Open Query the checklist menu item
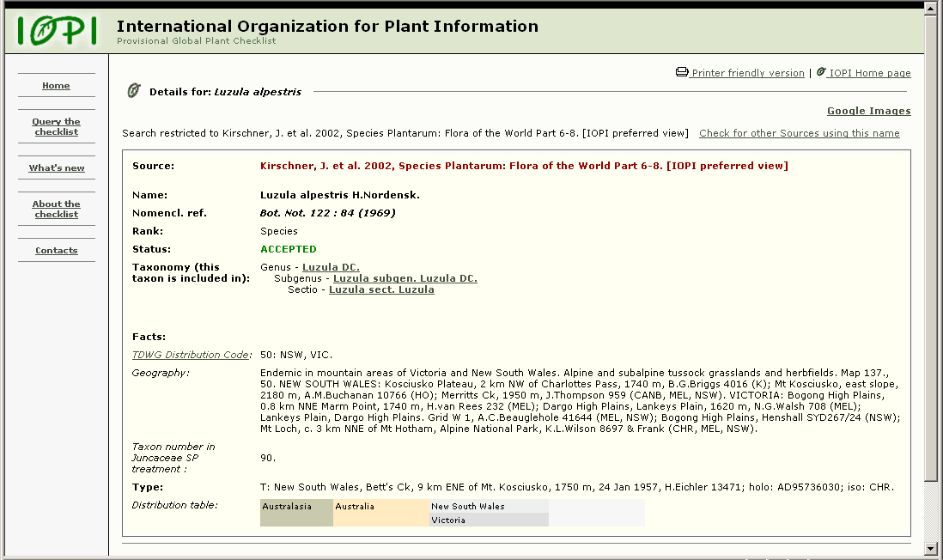 56,127
